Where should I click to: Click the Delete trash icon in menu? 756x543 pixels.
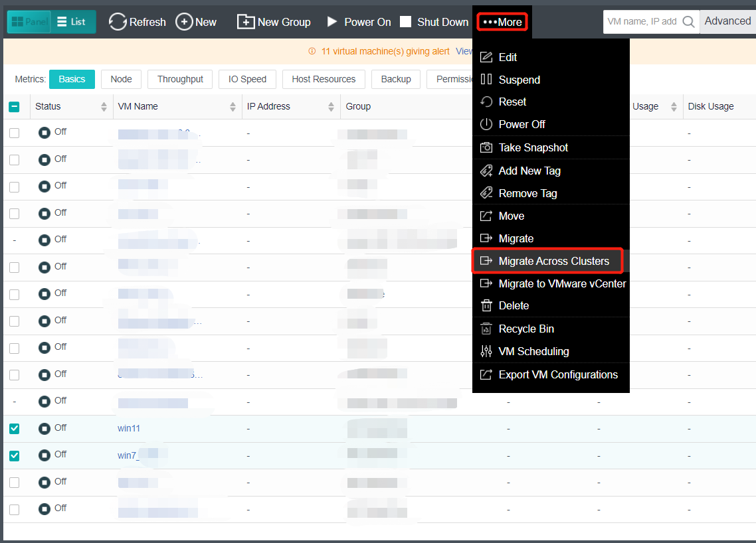(x=486, y=305)
